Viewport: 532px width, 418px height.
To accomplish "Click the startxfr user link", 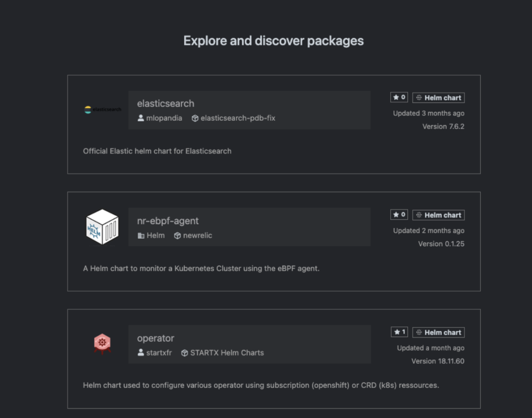I will point(159,353).
